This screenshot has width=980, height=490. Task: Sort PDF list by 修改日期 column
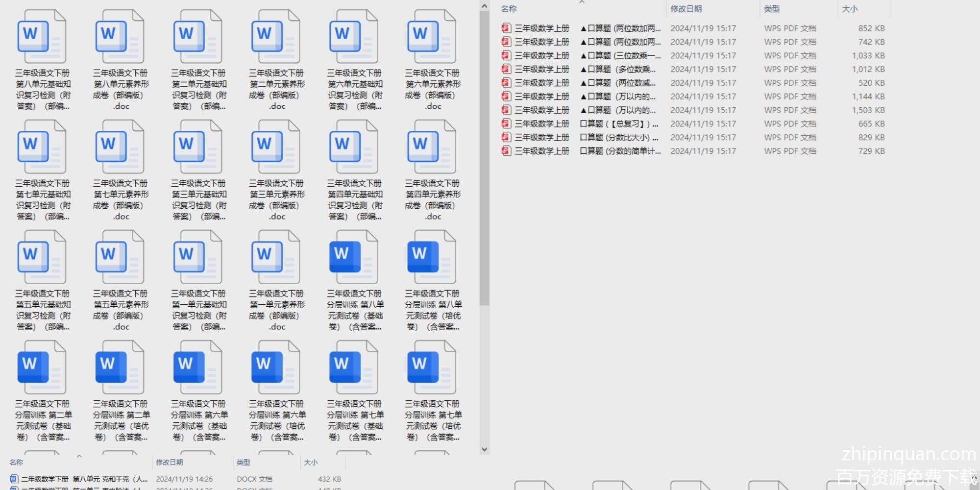pos(686,9)
